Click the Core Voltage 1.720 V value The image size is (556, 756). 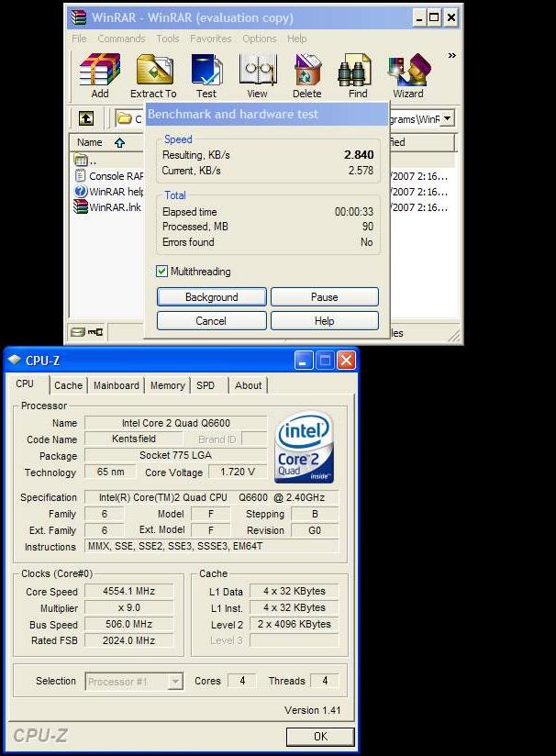(238, 472)
